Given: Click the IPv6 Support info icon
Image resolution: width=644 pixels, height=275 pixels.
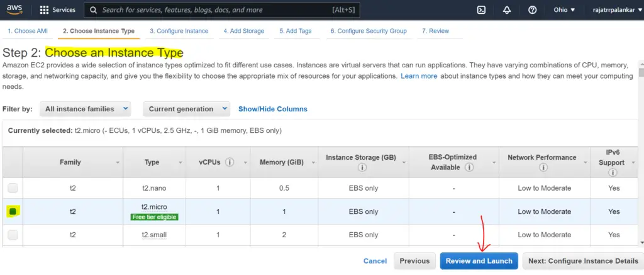Looking at the screenshot, I should (613, 172).
